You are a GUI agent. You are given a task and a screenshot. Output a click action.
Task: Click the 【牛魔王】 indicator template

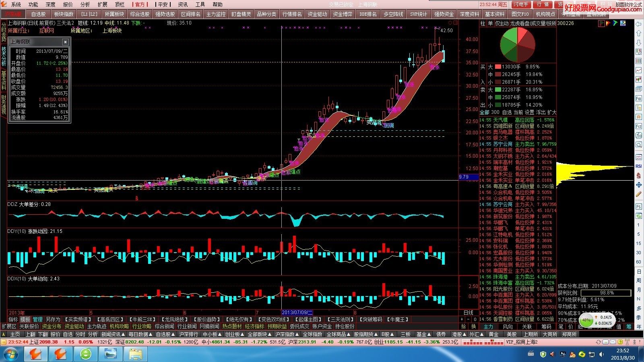[x=398, y=319]
